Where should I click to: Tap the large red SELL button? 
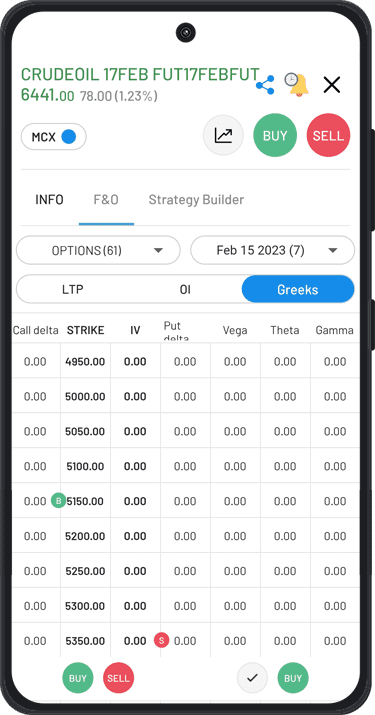point(328,135)
